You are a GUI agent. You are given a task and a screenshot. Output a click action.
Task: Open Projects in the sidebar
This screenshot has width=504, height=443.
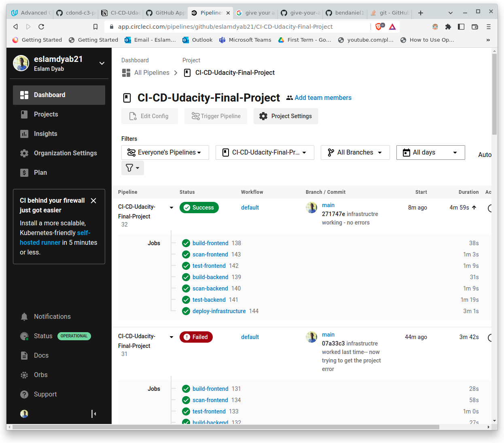(59, 114)
